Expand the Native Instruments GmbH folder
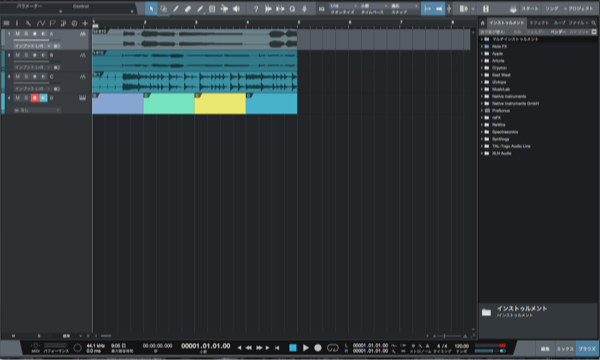This screenshot has width=600, height=360. coord(482,103)
